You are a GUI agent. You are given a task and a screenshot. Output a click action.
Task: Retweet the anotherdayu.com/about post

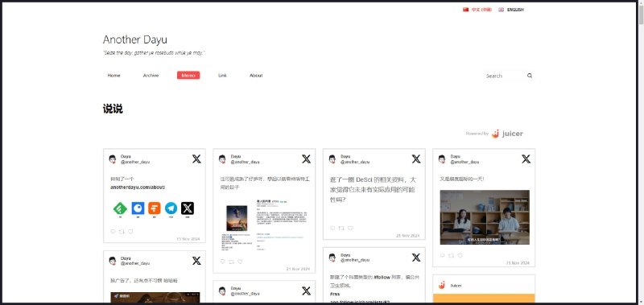[122, 232]
